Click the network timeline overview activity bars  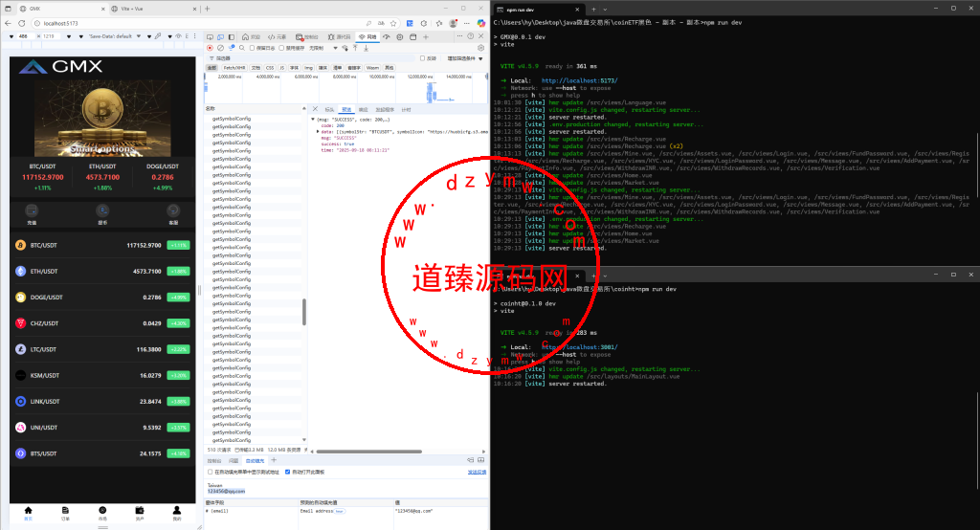[434, 93]
